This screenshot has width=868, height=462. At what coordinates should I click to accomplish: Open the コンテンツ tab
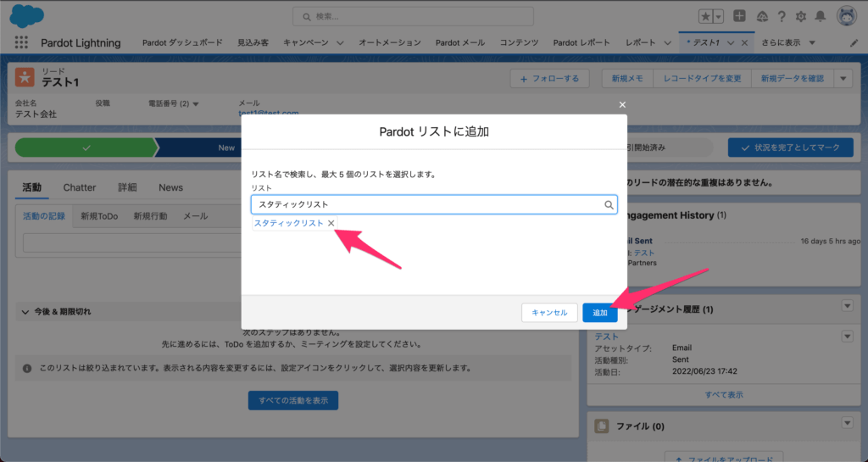pos(519,42)
